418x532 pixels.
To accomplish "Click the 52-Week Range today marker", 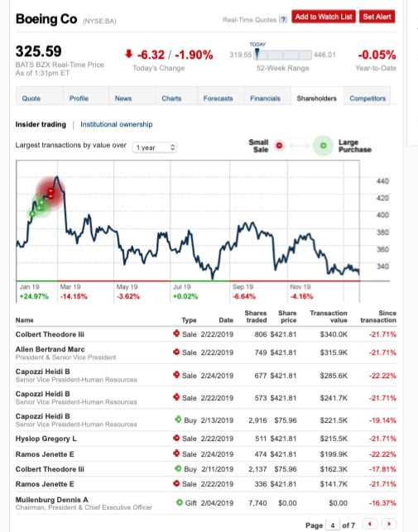I will pyautogui.click(x=257, y=54).
